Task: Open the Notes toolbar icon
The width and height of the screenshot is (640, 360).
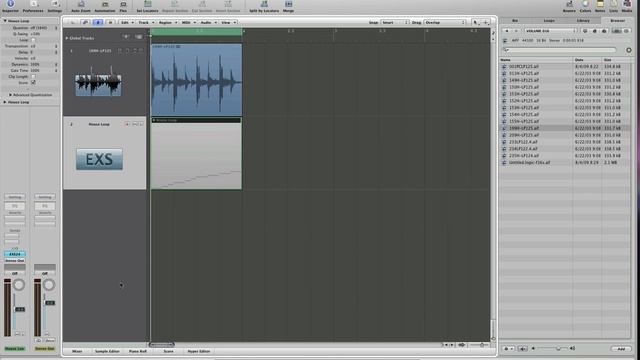Action: coord(600,6)
